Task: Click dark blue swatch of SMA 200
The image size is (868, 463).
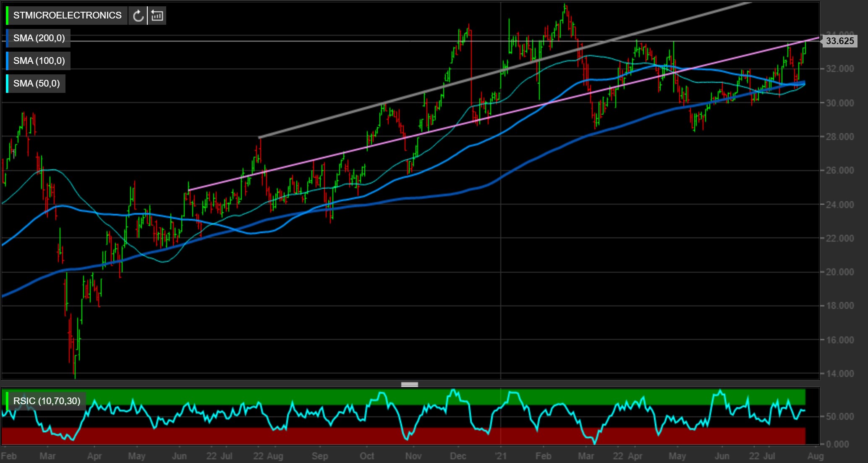Action: click(7, 38)
